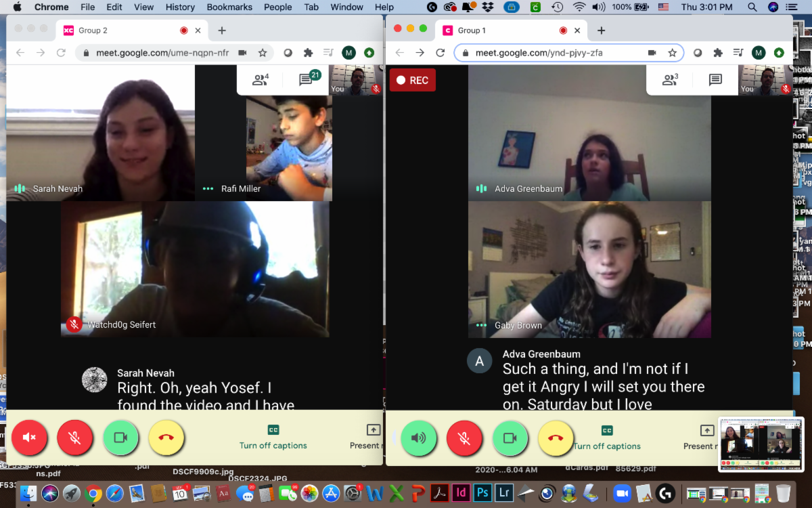This screenshot has width=812, height=508.
Task: Open Extensions puzzle icon in Group 2 window
Action: pos(308,53)
